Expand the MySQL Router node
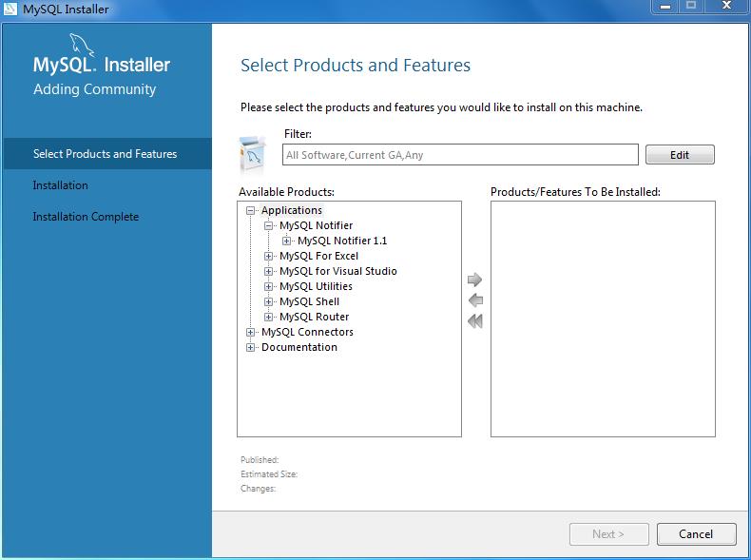 pos(268,318)
